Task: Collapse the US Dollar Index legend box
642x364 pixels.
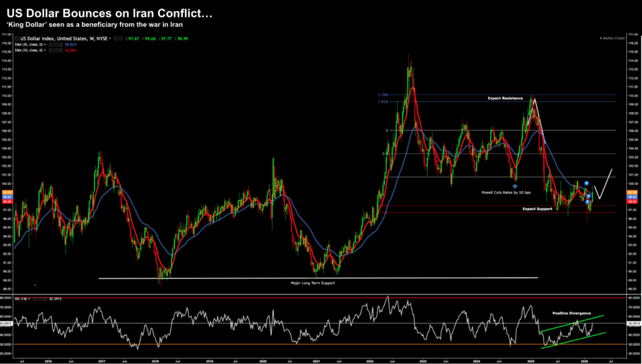Action: pos(16,39)
